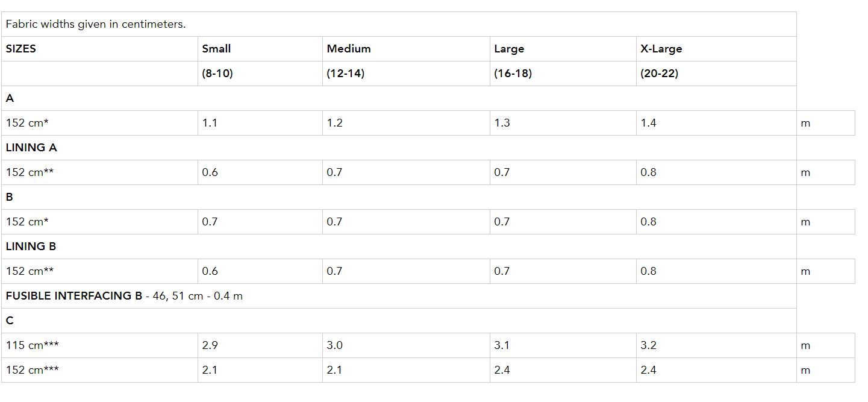
Task: Click the Large size column header
Action: pos(509,49)
